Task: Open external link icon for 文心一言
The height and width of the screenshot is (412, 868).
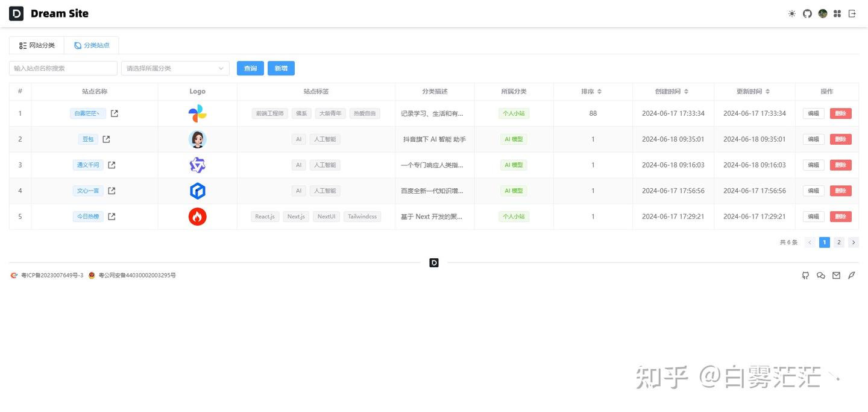Action: pos(112,191)
